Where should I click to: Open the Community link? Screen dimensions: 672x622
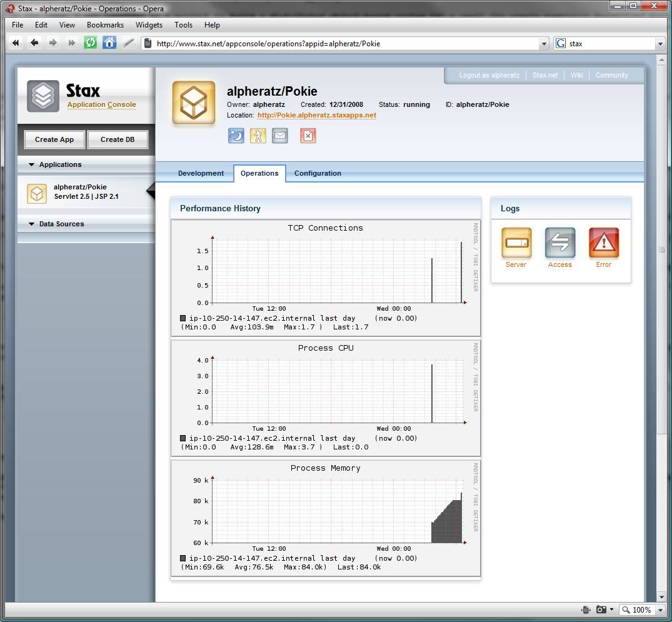click(611, 75)
